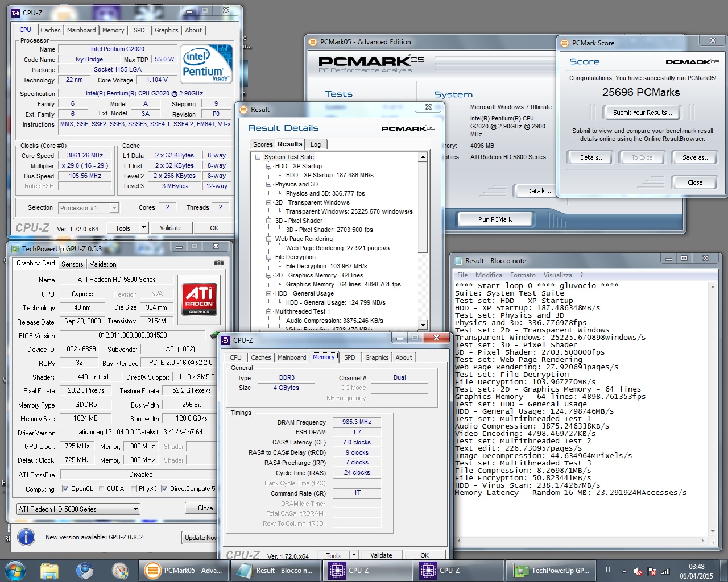Show hidden tray icons arrow

point(624,571)
